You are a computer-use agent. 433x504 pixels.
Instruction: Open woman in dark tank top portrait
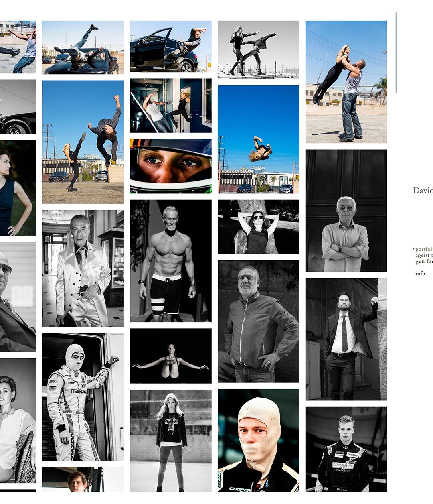18,188
